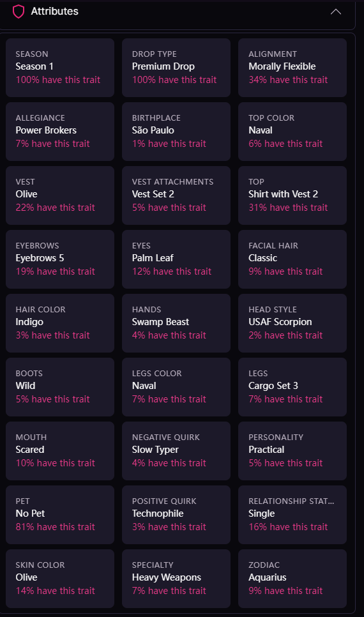Open the Slow Typer negative quirk card
Viewport: 364px width, 617px height.
point(176,451)
